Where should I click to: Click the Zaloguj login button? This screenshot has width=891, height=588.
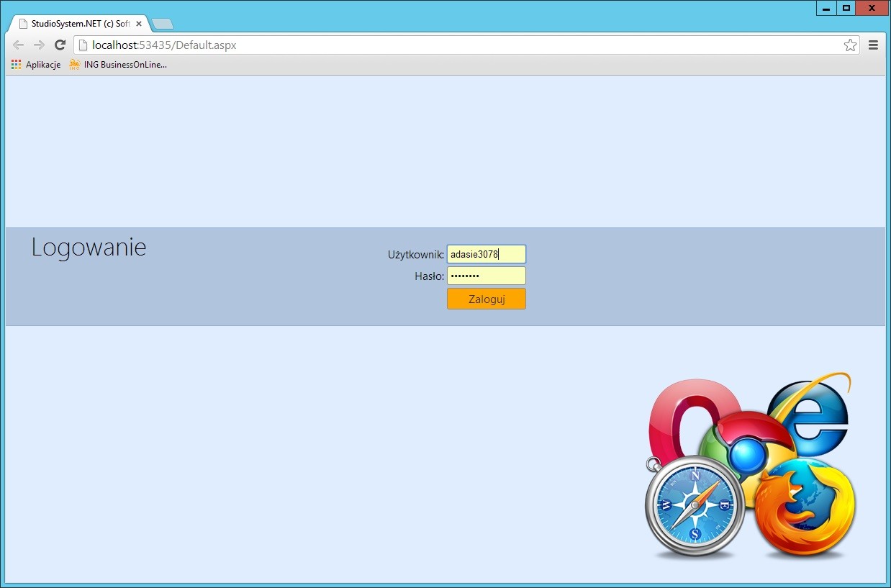click(487, 299)
